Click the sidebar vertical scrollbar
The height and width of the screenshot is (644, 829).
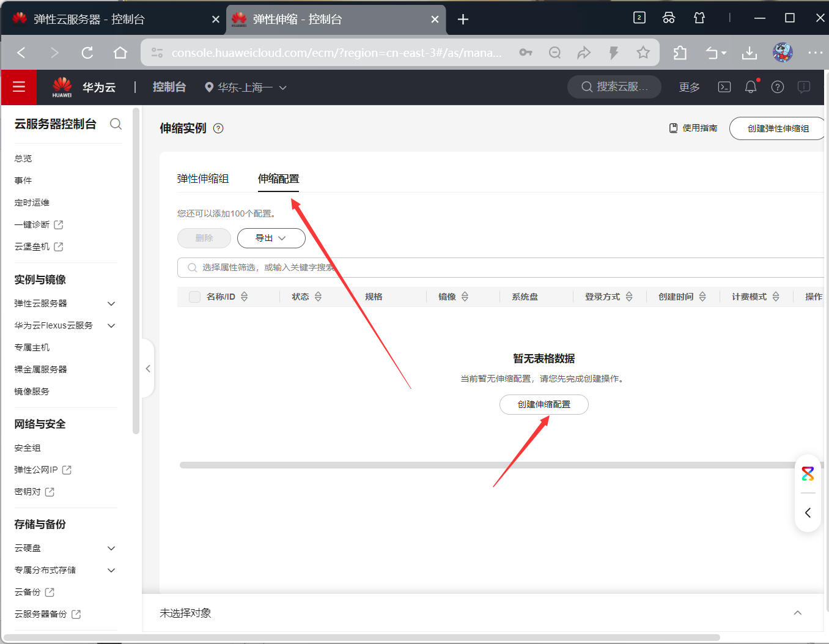[136, 270]
